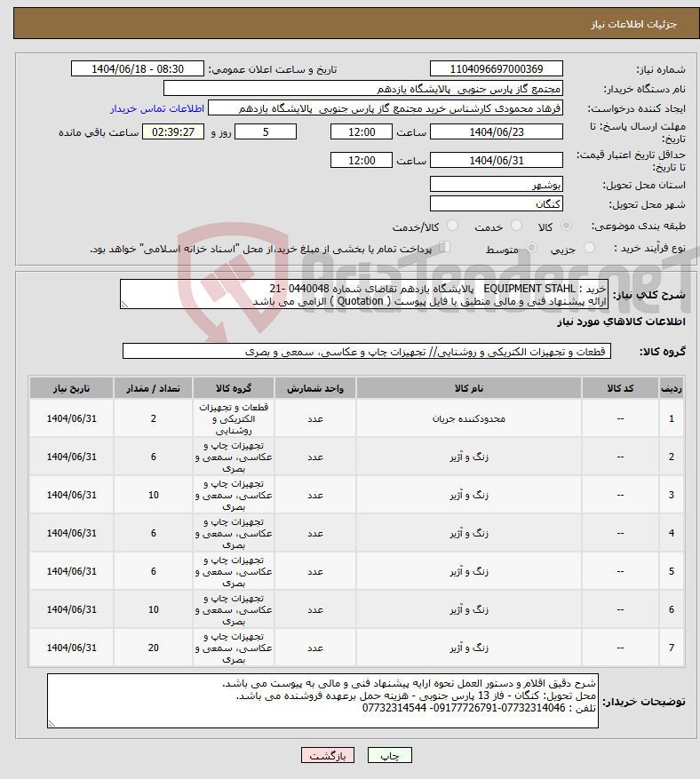Toggle the Islamic treasury payment checkbox
Viewport: 700px width, 779px height.
[x=445, y=247]
